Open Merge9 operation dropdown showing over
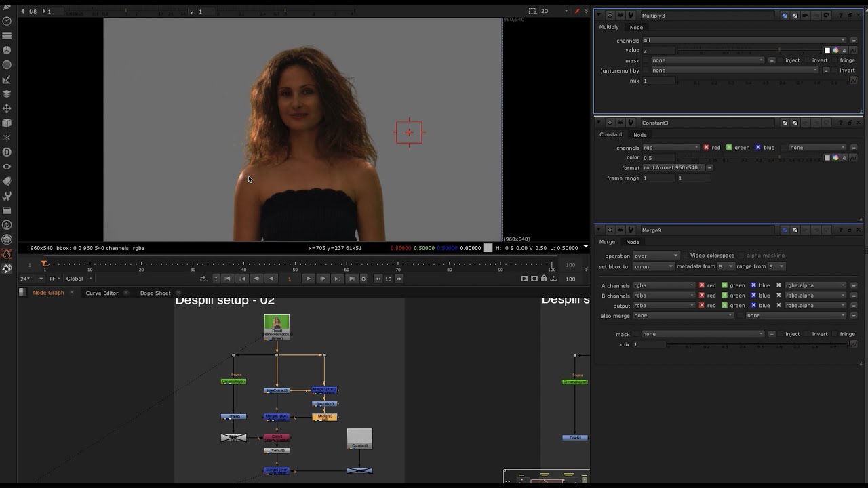This screenshot has height=488, width=868. [x=656, y=256]
